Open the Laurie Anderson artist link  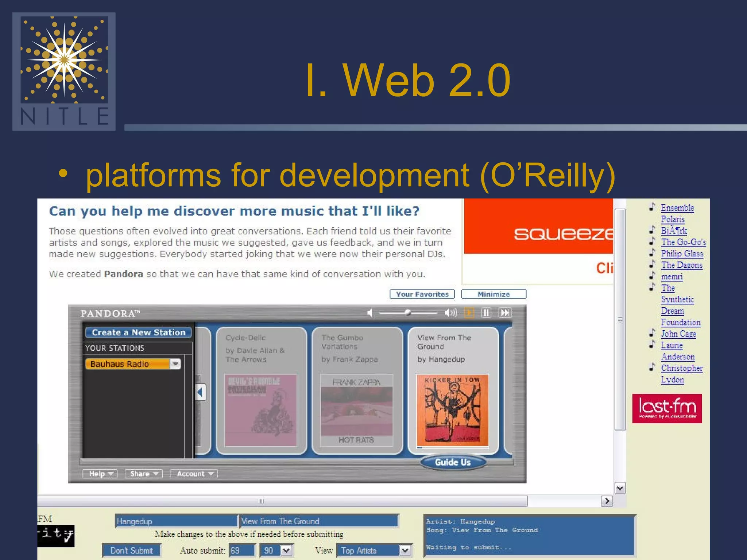coord(678,351)
